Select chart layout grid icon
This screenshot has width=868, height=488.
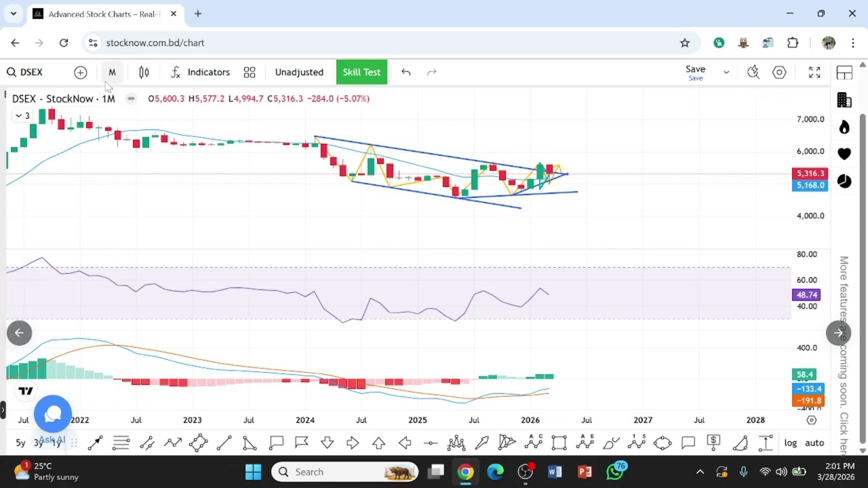[844, 73]
